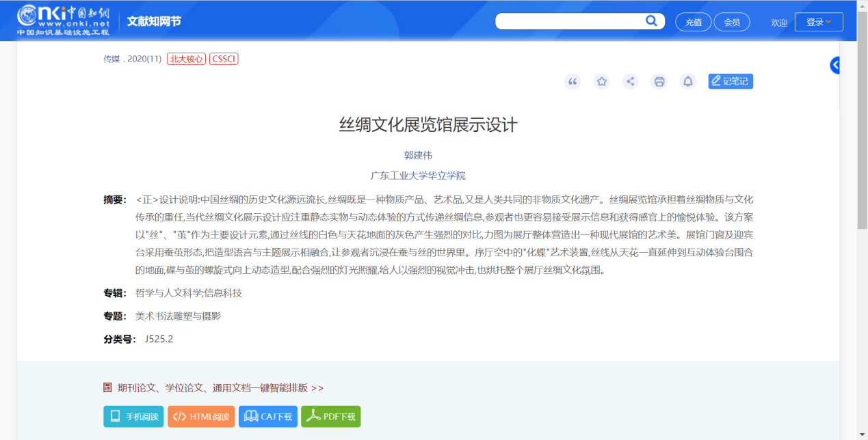Open HTML阅读 view
Screen dimensions: 868x440
tap(201, 417)
